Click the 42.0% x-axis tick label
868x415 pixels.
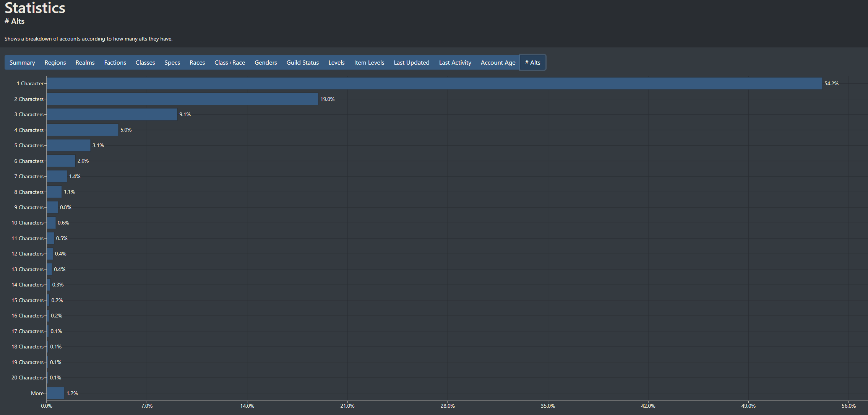point(648,406)
